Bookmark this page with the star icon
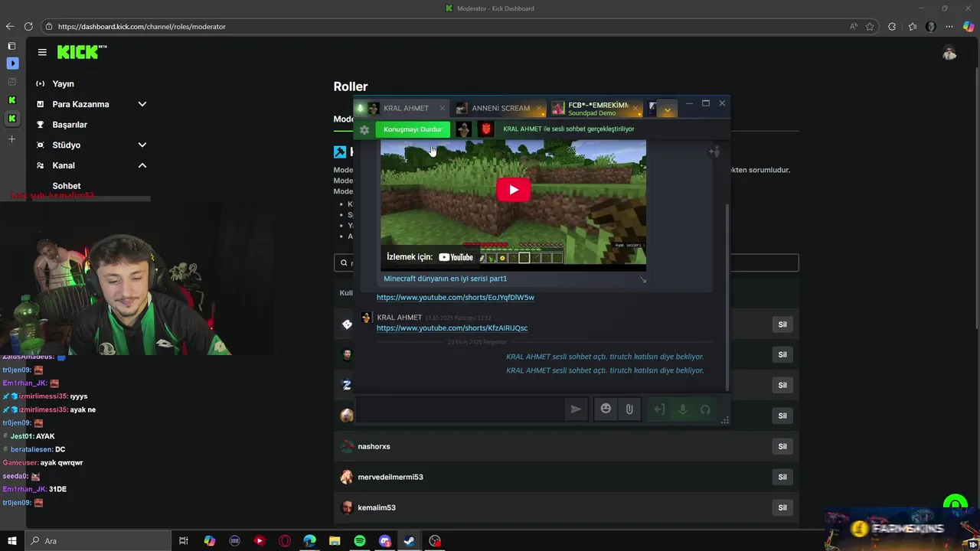The image size is (980, 551). coord(870,26)
